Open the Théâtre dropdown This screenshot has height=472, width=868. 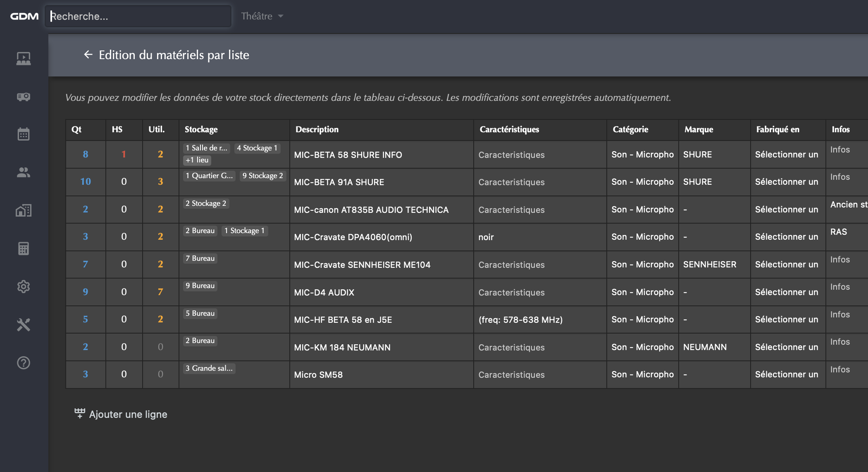262,16
